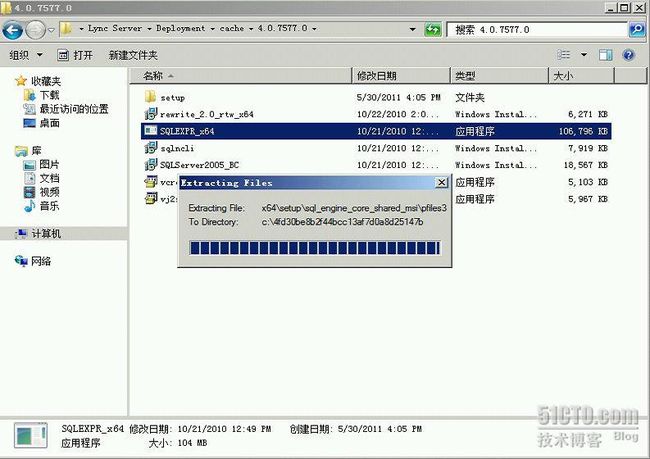Select 网络 in the navigation pane

(x=41, y=261)
